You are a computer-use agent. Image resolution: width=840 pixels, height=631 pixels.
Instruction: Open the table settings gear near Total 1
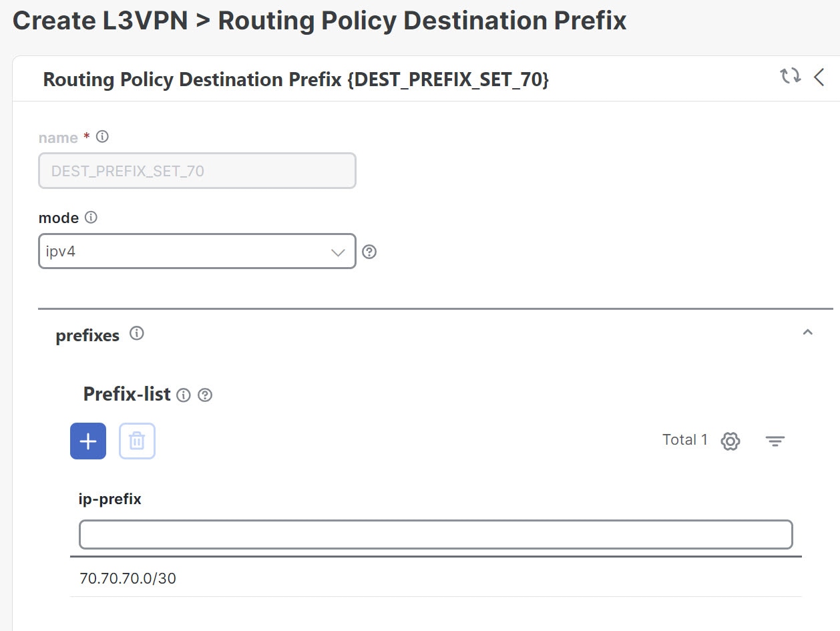click(730, 441)
